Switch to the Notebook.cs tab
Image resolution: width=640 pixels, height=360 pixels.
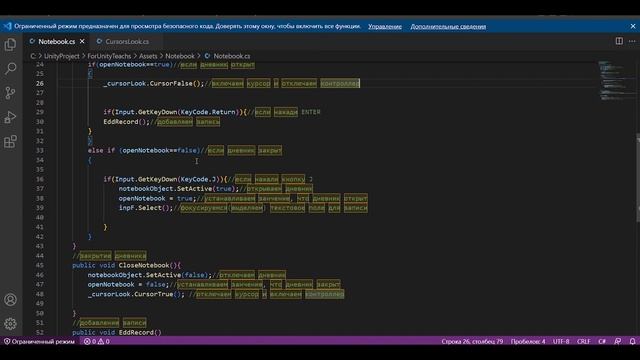(x=57, y=42)
